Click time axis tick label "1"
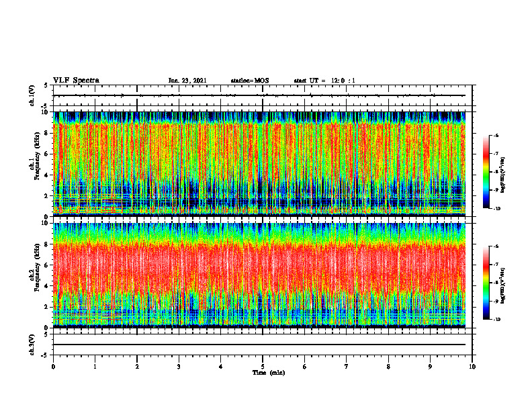 (x=95, y=367)
